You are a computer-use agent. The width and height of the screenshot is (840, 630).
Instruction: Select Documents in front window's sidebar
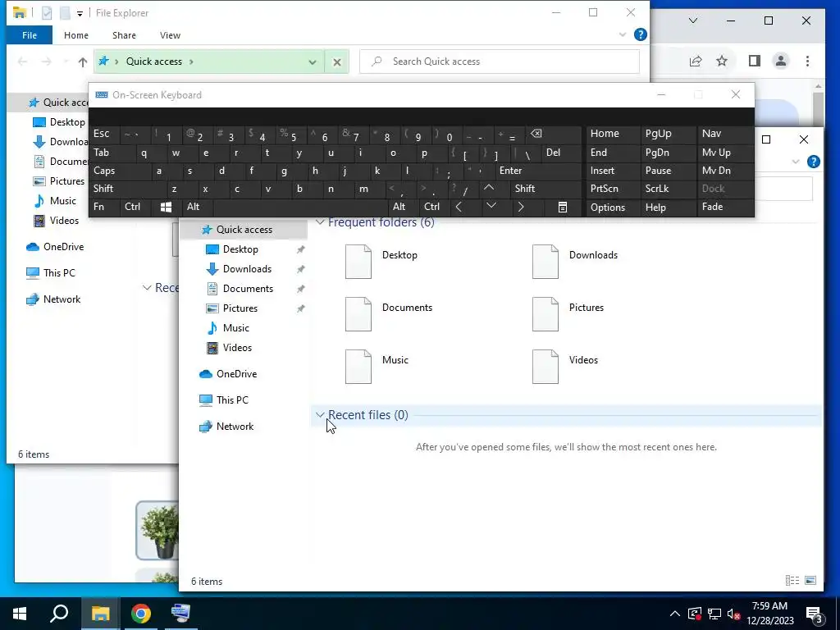tap(248, 290)
